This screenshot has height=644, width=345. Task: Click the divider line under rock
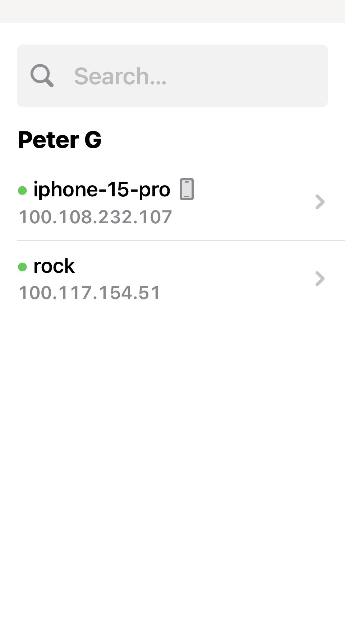pos(180,316)
